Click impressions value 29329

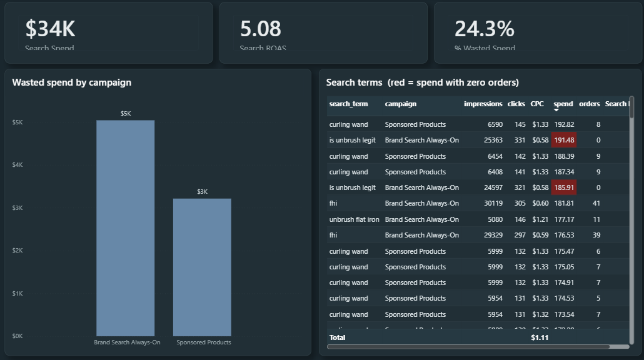click(493, 235)
